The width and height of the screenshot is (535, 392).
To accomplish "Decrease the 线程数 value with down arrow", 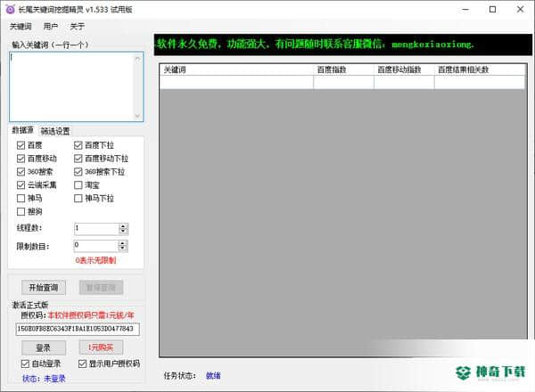I will click(123, 232).
